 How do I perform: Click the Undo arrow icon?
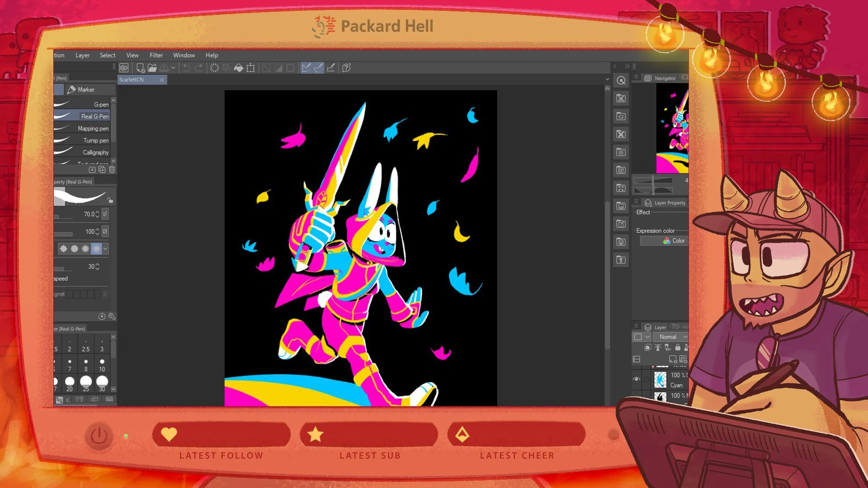click(x=186, y=68)
